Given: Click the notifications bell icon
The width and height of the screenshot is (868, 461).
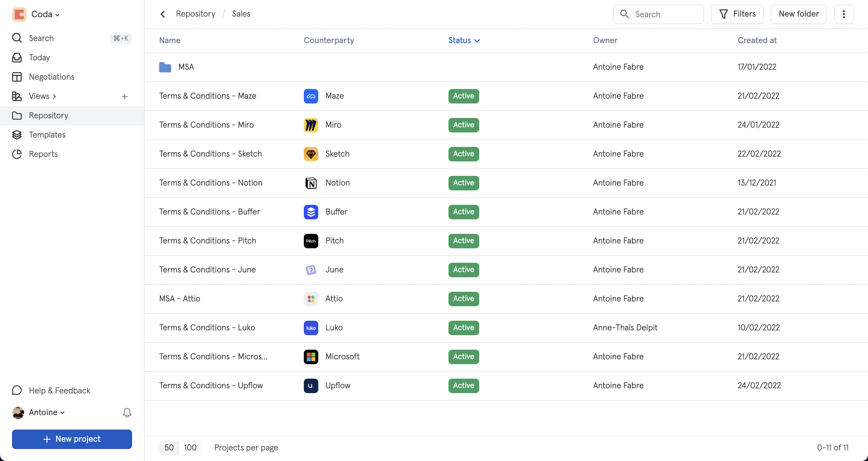Looking at the screenshot, I should point(127,412).
